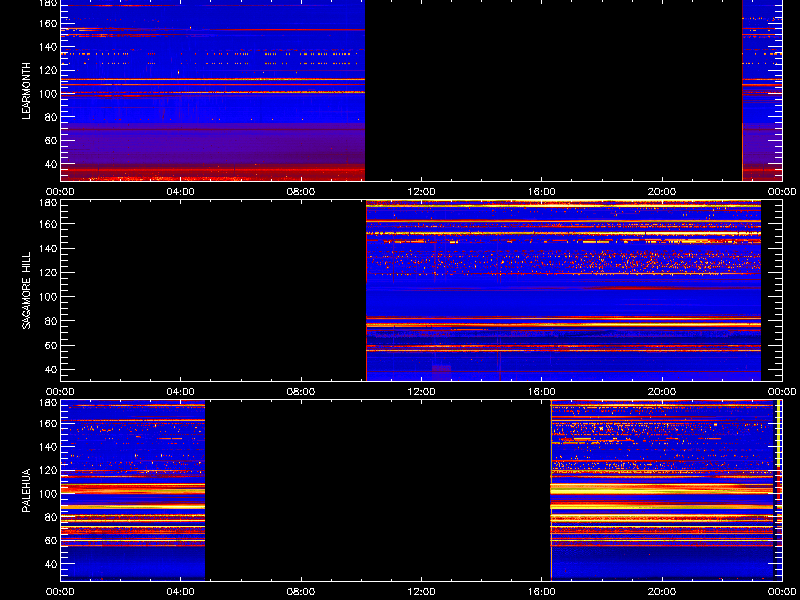Click the 80 frequency label on Sagamore Hill axis
The width and height of the screenshot is (800, 600).
click(53, 321)
